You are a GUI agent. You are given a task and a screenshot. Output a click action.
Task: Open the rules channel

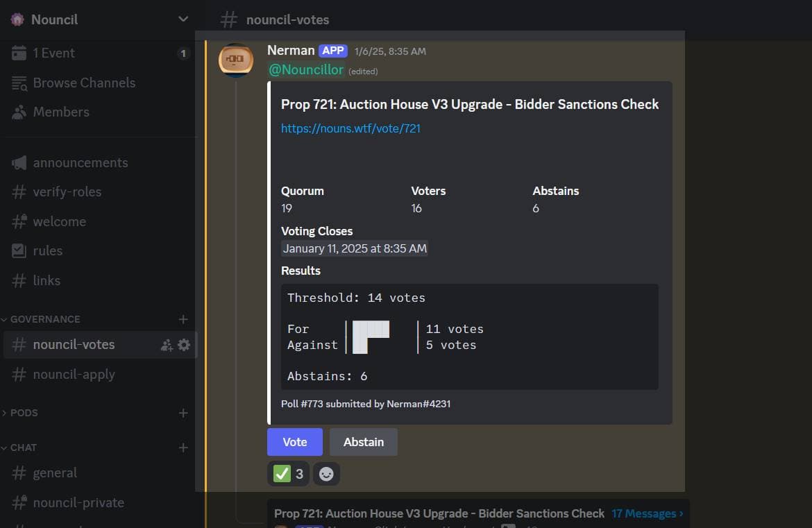pyautogui.click(x=47, y=250)
